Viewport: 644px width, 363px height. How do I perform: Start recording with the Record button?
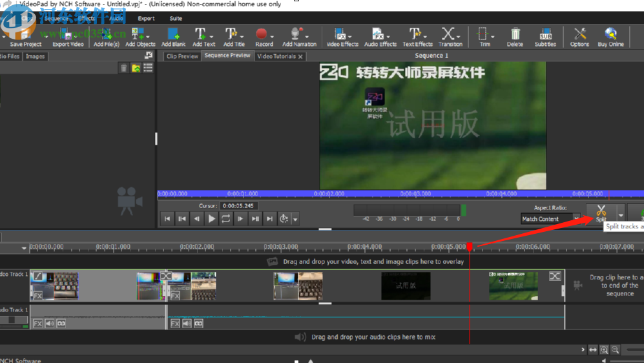pos(263,36)
